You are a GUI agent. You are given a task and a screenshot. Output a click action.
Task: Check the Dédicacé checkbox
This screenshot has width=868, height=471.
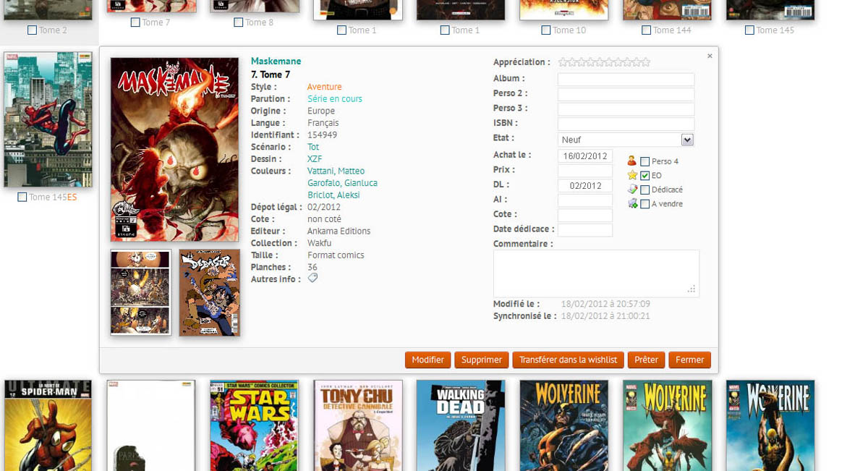click(x=645, y=190)
